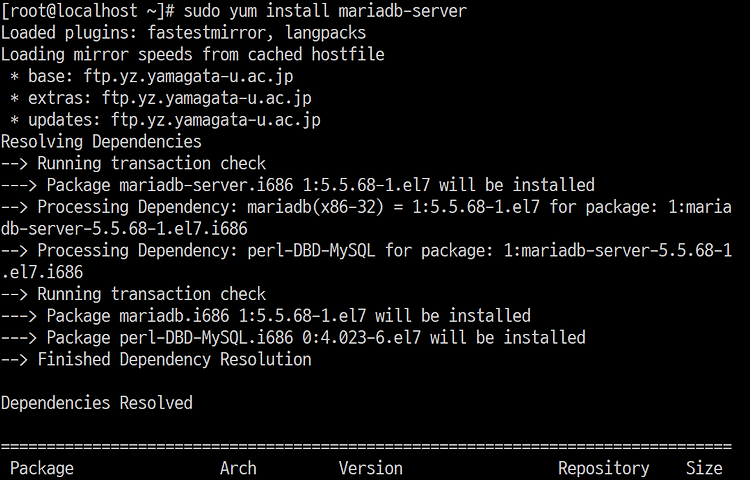750x480 pixels.
Task: Click the second 'Running transaction check' line
Action: pos(133,294)
